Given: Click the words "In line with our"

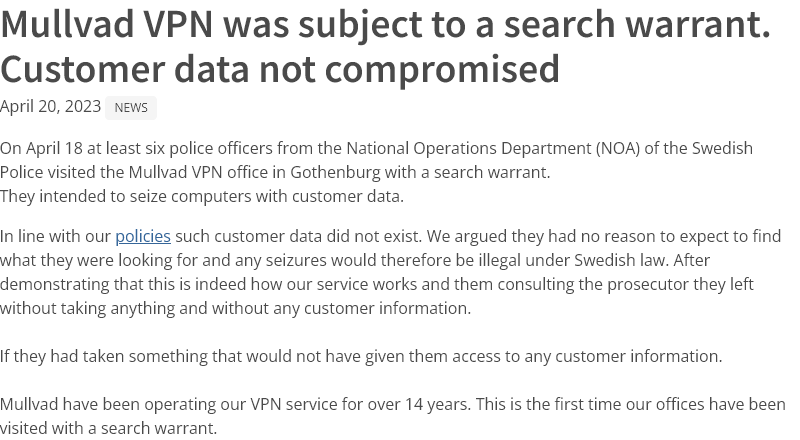Looking at the screenshot, I should pyautogui.click(x=56, y=237).
